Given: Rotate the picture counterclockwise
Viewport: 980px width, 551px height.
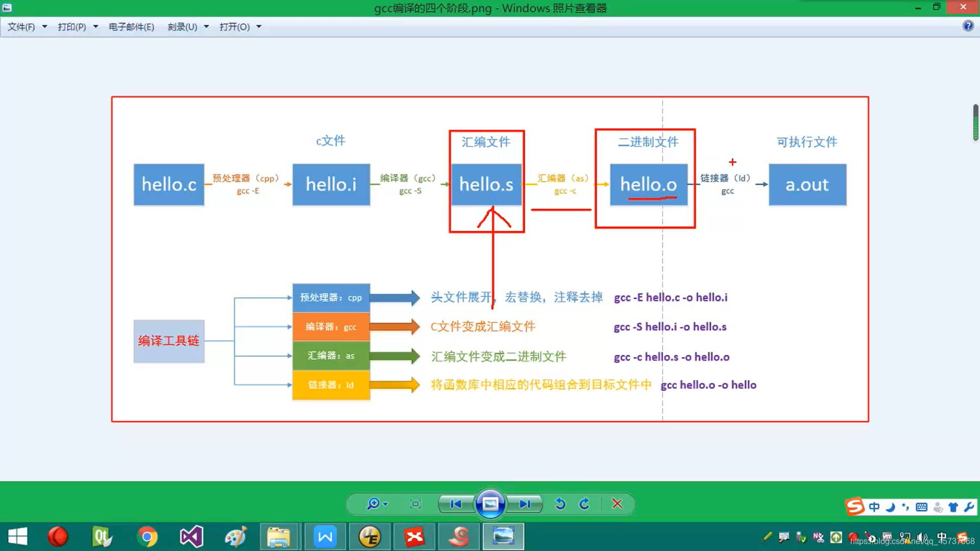Looking at the screenshot, I should 560,504.
